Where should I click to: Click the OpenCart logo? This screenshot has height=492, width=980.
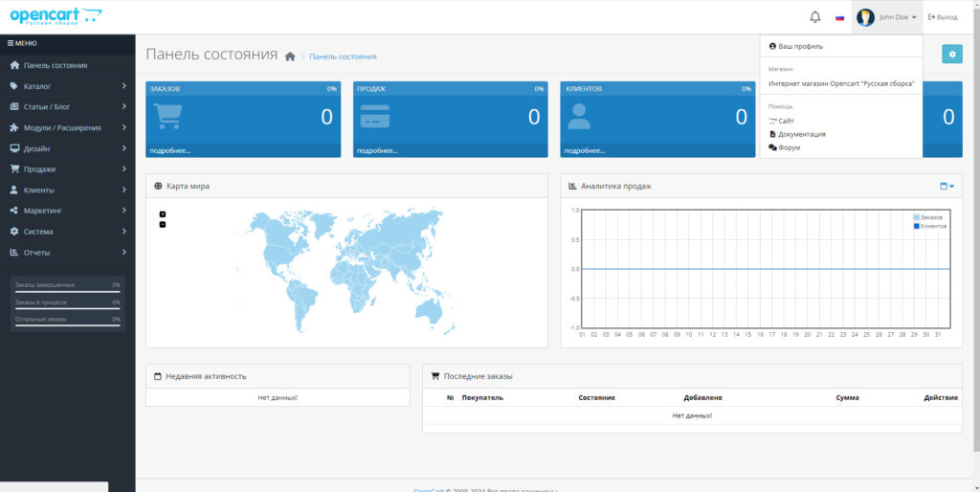[56, 16]
